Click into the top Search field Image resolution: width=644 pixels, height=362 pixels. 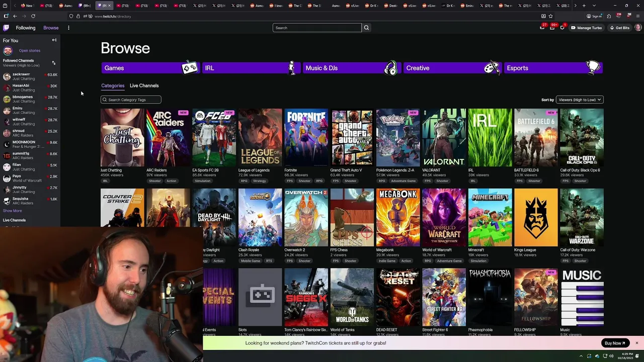317,28
